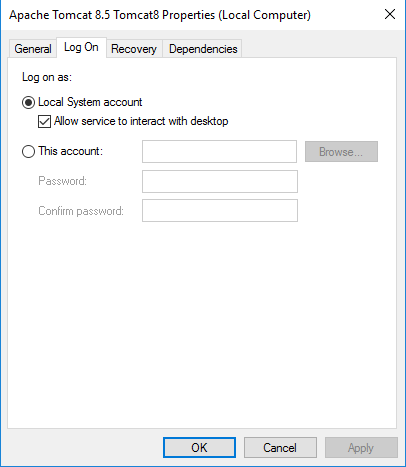The image size is (406, 467).
Task: Open the Recovery tab
Action: pyautogui.click(x=134, y=49)
